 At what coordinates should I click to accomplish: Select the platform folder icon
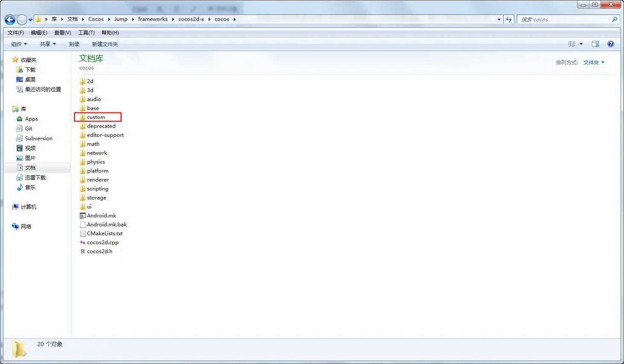(x=82, y=170)
